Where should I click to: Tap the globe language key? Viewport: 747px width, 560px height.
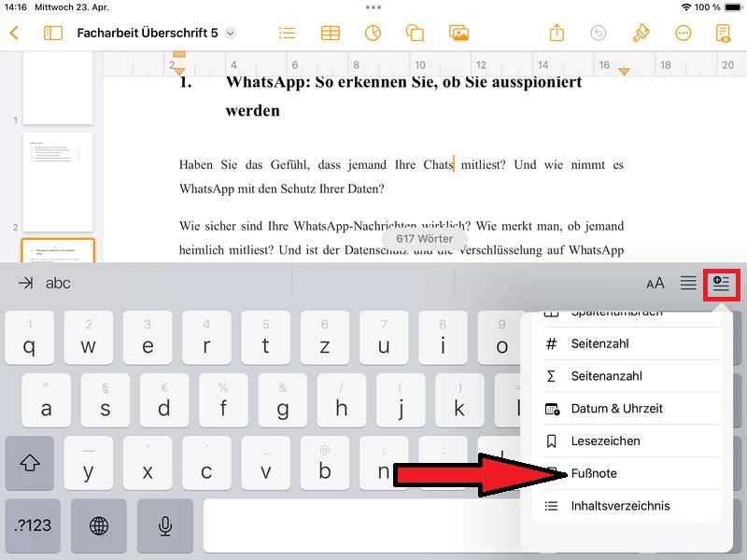[99, 525]
